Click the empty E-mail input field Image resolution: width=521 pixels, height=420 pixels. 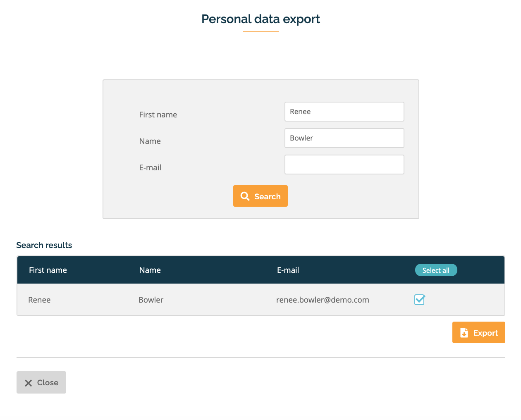pos(344,165)
